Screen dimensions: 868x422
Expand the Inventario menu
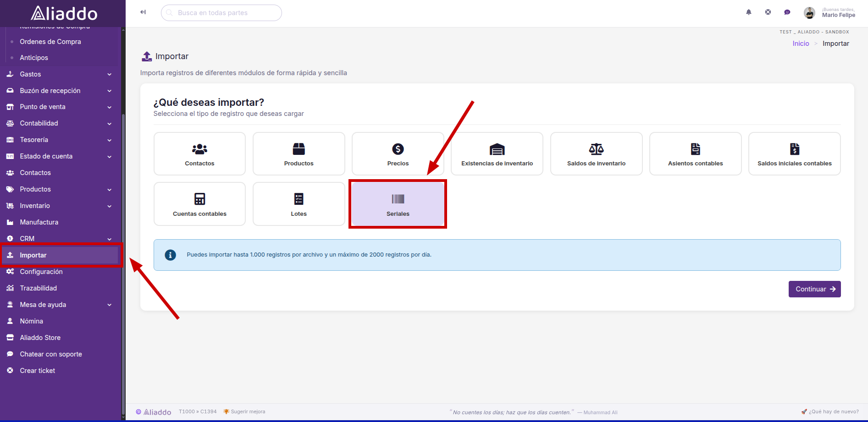click(x=60, y=206)
